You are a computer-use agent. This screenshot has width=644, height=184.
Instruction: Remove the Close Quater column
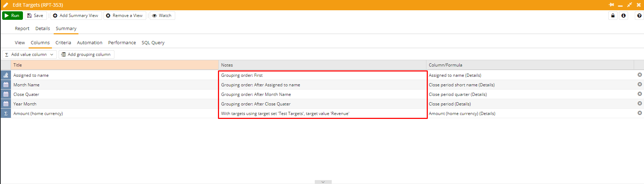pyautogui.click(x=639, y=94)
